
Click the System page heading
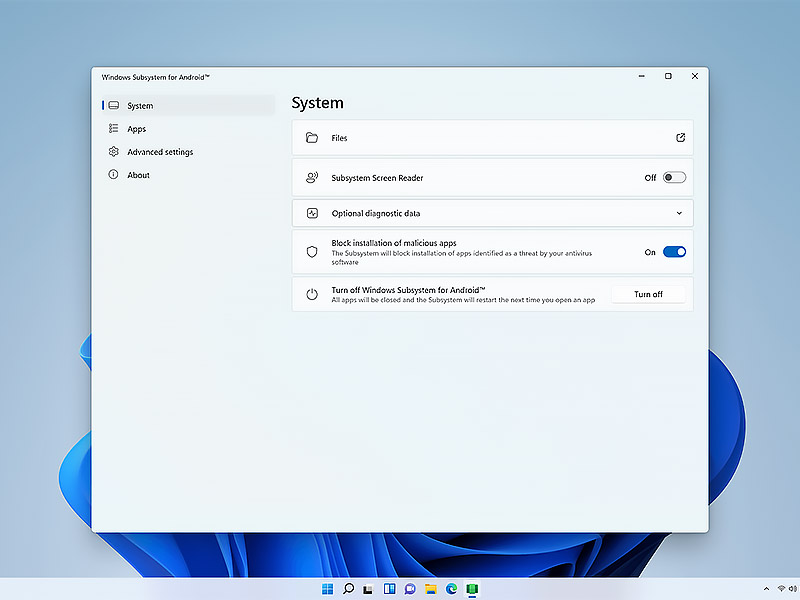[x=317, y=103]
